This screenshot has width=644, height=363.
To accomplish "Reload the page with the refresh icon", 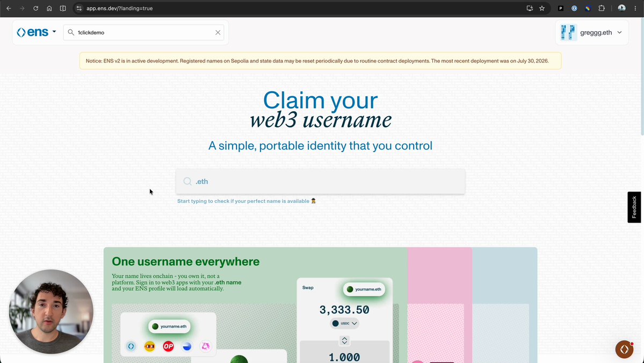I will [36, 8].
